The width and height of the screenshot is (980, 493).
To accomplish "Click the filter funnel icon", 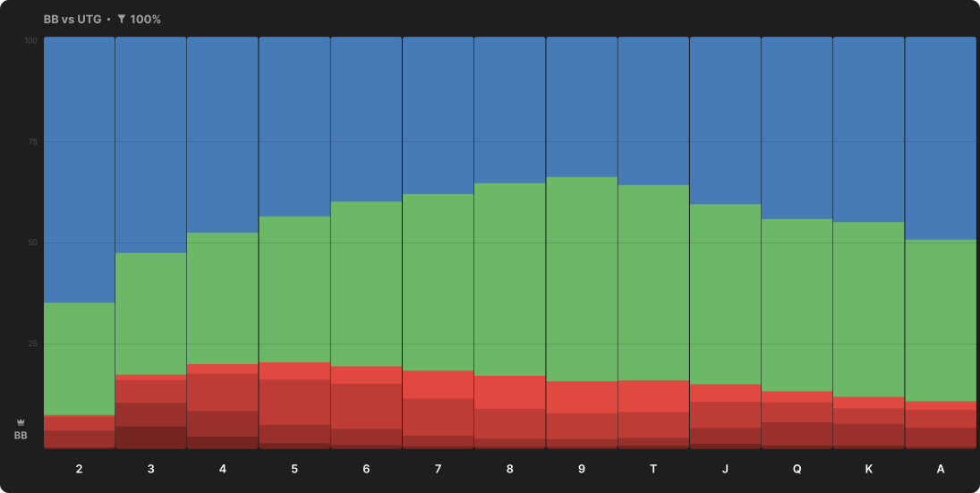I will (x=121, y=20).
